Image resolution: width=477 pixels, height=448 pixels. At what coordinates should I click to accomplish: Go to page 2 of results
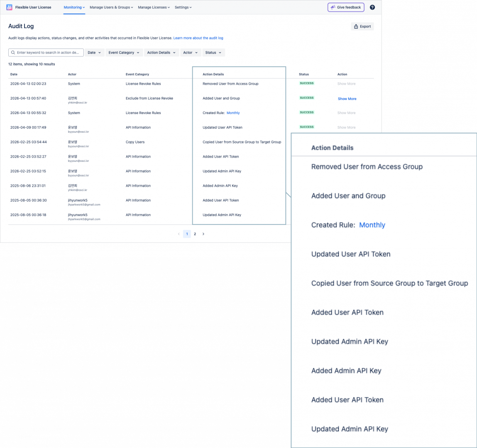tap(195, 234)
